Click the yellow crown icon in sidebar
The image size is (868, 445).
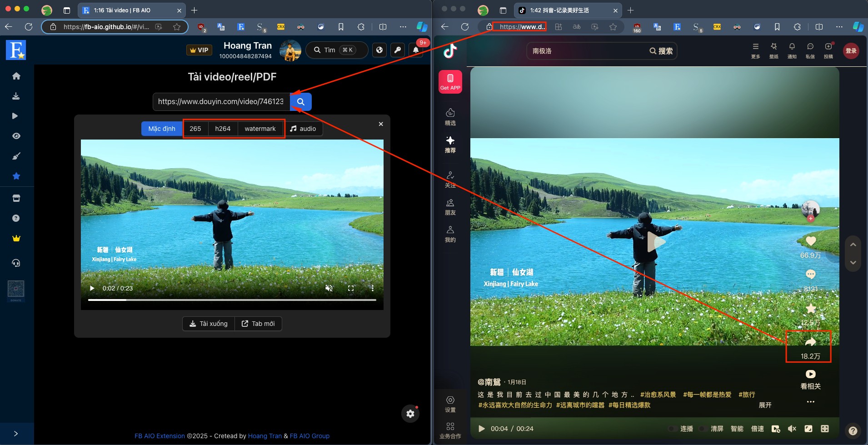16,238
